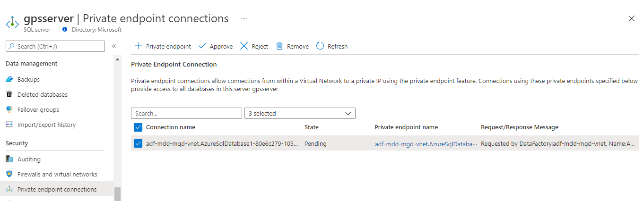Click the Connection name column header
Viewport: 644px width, 201px height.
point(171,127)
